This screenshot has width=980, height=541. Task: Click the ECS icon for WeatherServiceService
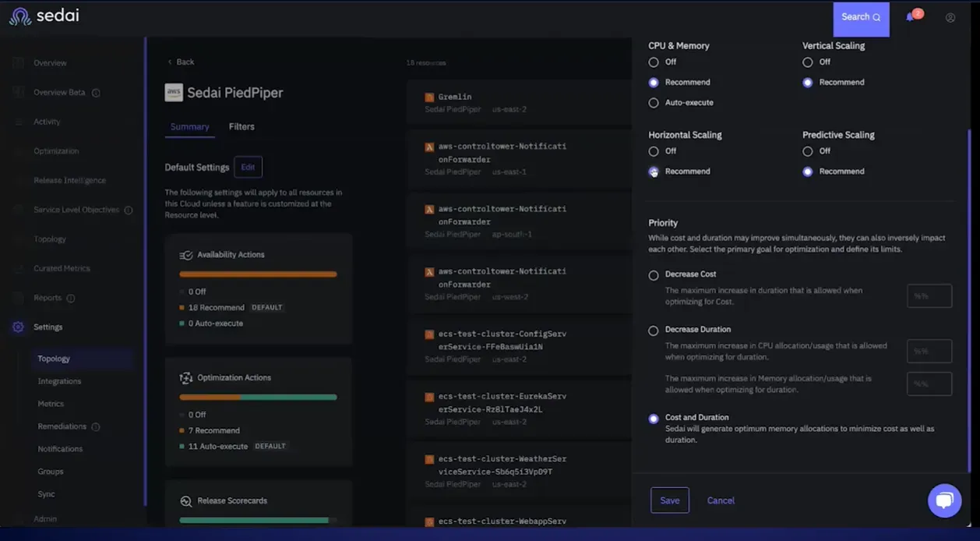[428, 459]
